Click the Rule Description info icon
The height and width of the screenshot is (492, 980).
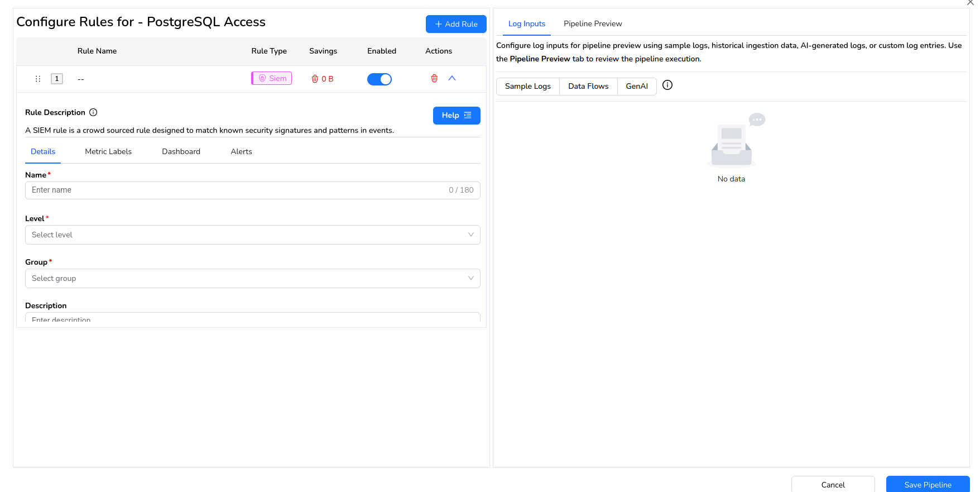click(93, 112)
